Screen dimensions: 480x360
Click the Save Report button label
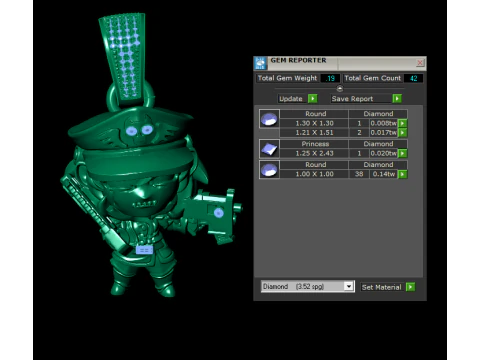[x=352, y=99]
